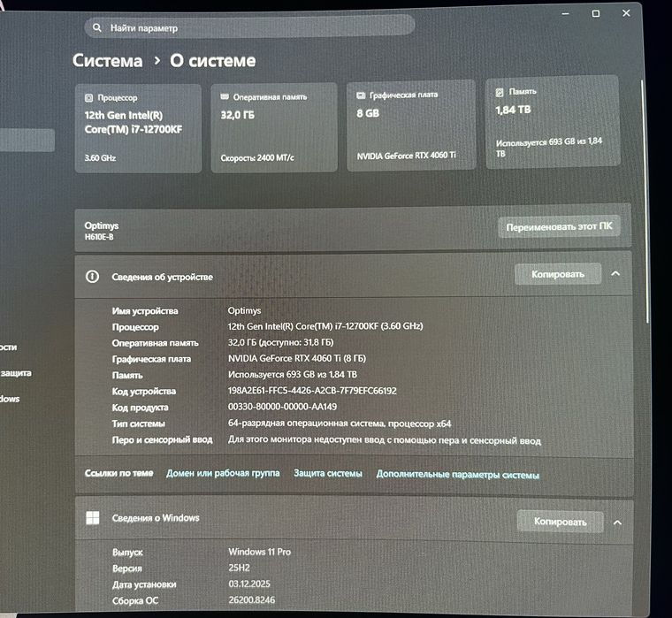Click "H610E-B" model text
Viewport: 672px width, 618px height.
pyautogui.click(x=99, y=237)
